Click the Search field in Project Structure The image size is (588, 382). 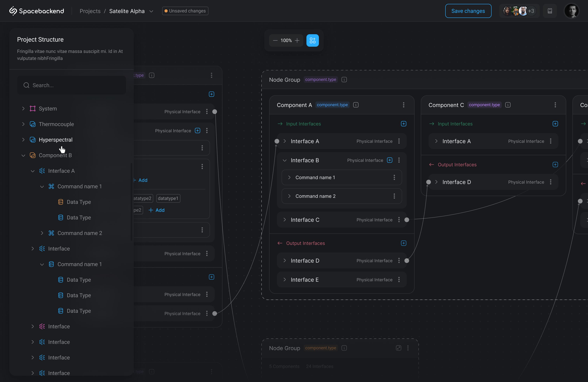[x=72, y=85]
